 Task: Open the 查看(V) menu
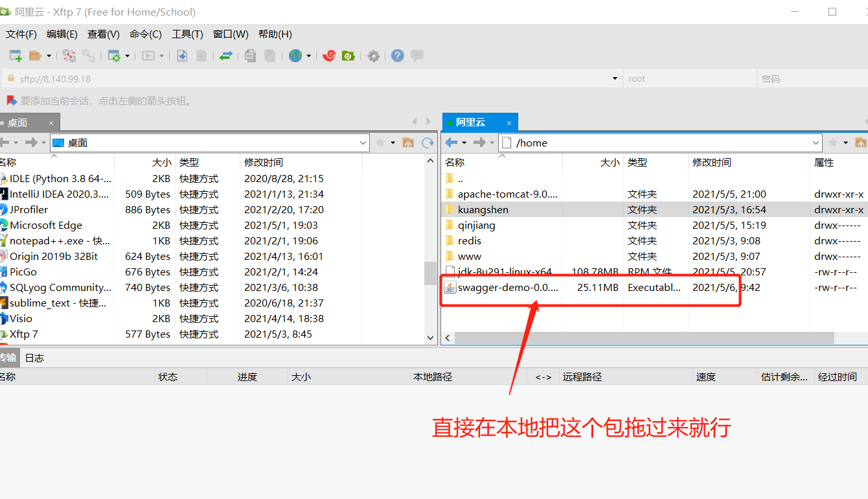click(104, 34)
